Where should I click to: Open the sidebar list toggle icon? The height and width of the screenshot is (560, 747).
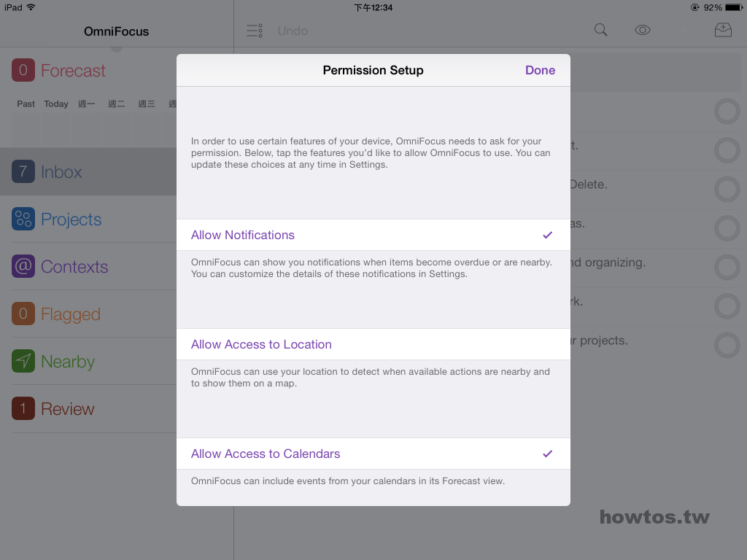(255, 31)
